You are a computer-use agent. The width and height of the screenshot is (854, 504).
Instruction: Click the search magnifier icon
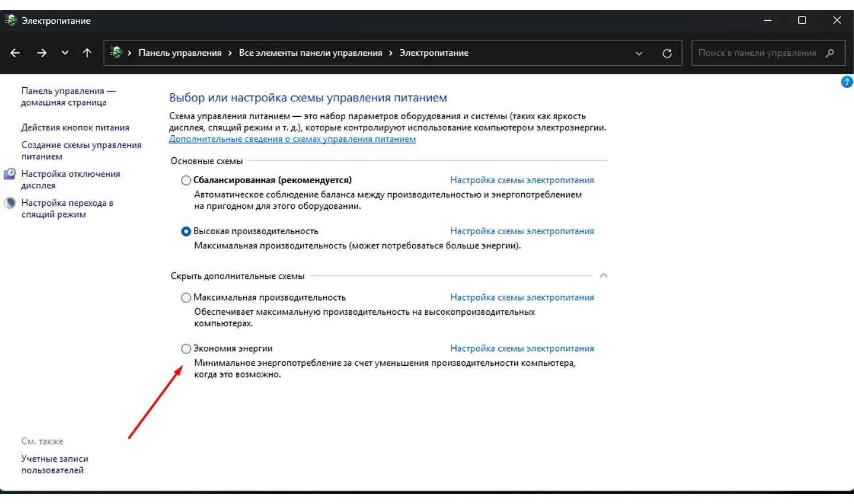tap(830, 53)
